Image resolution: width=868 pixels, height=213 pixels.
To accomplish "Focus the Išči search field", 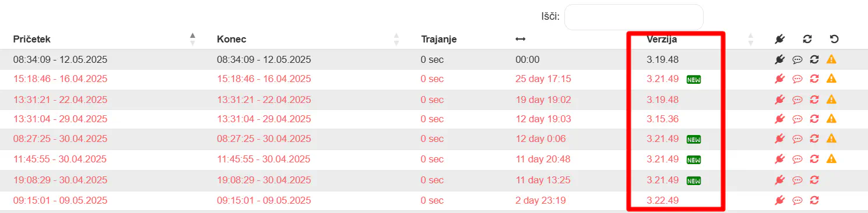I will click(634, 17).
